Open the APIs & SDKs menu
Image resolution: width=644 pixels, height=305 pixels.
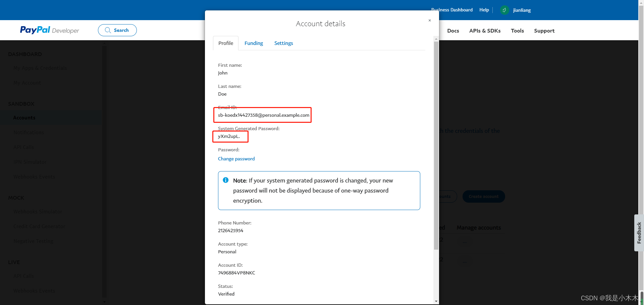pos(485,31)
